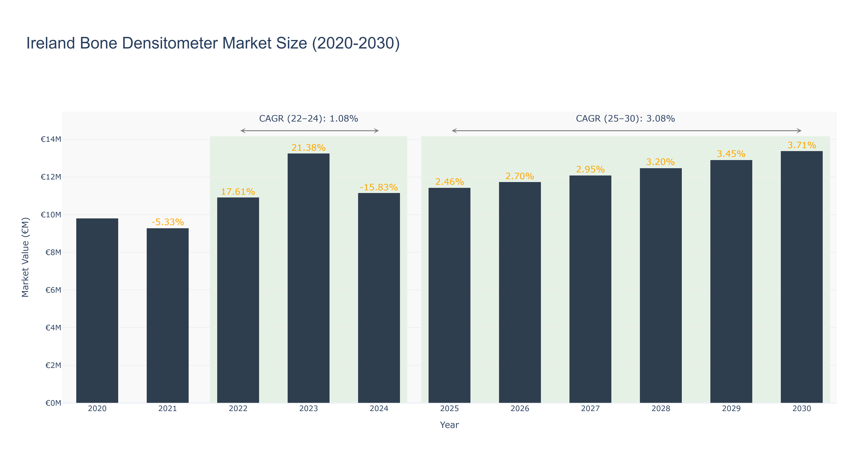Select the 2022 bar in chart
Screen dimensions: 868x465
238,300
